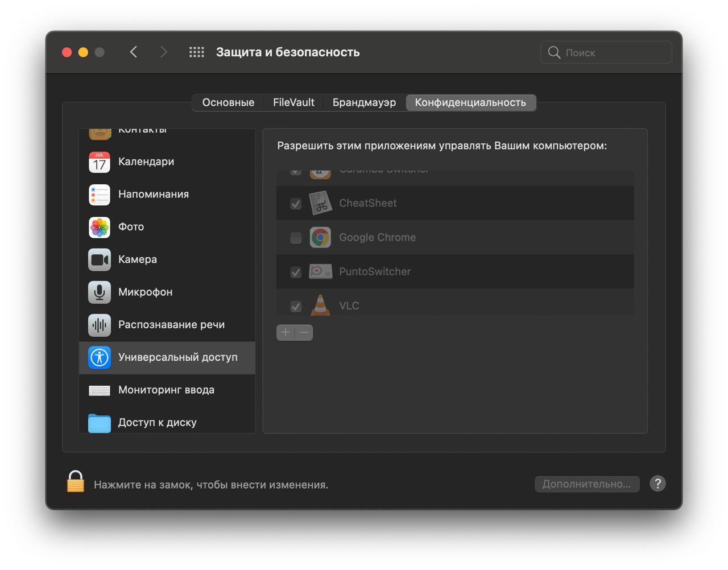Select the Reminders icon in sidebar

tap(100, 195)
